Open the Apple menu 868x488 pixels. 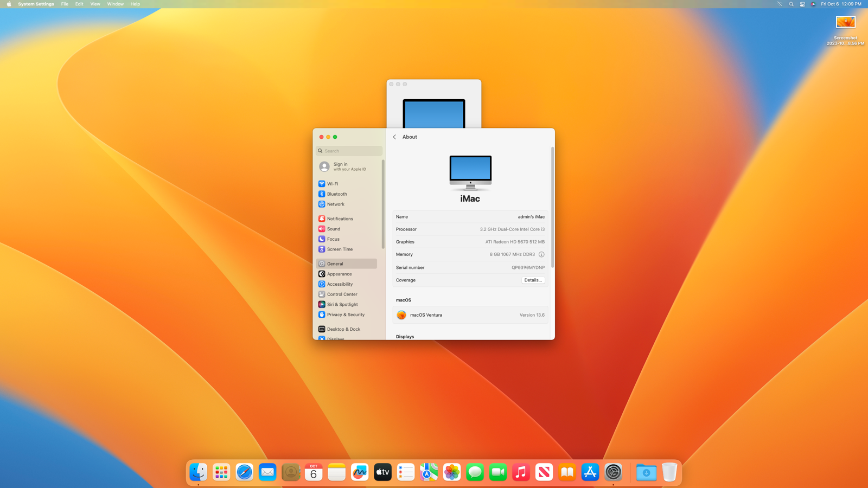[x=9, y=4]
